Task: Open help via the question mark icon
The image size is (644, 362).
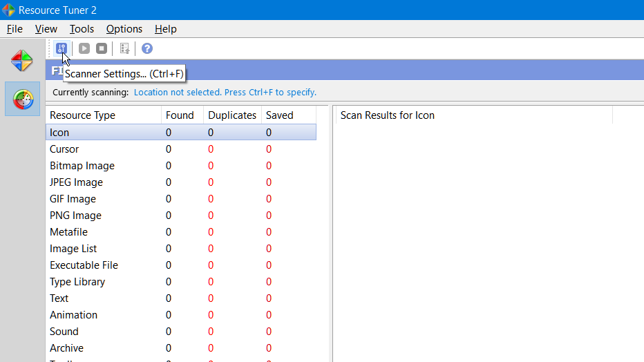Action: click(147, 48)
